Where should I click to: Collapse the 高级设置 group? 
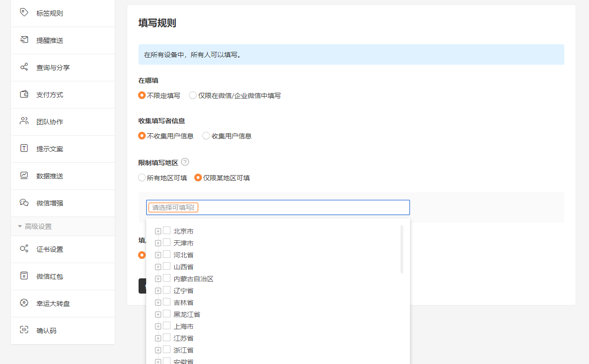[63, 226]
